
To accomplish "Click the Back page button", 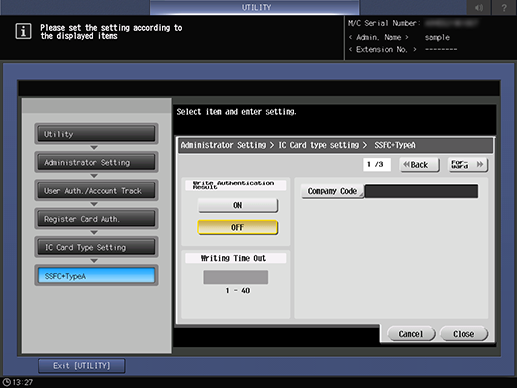I will [x=420, y=165].
